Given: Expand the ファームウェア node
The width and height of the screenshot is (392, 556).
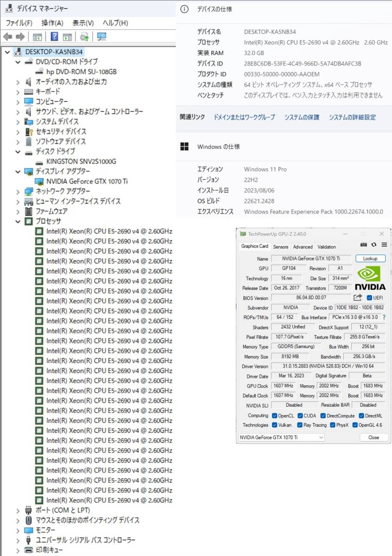Looking at the screenshot, I should coord(18,211).
